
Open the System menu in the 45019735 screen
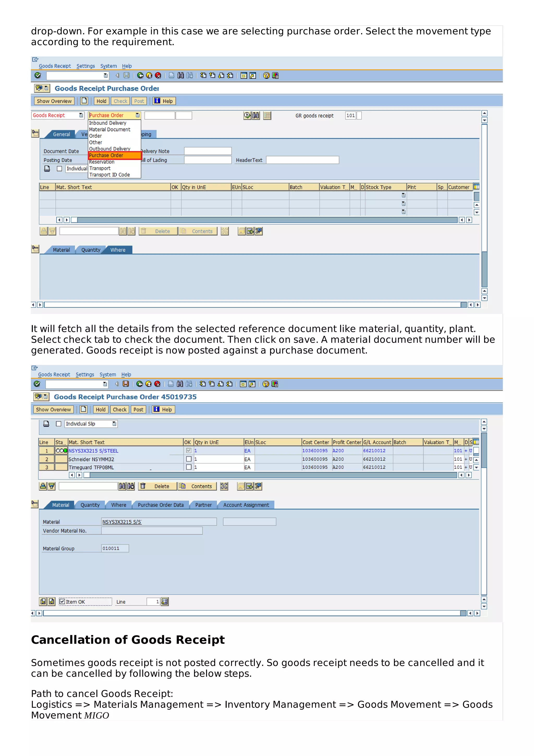point(108,374)
